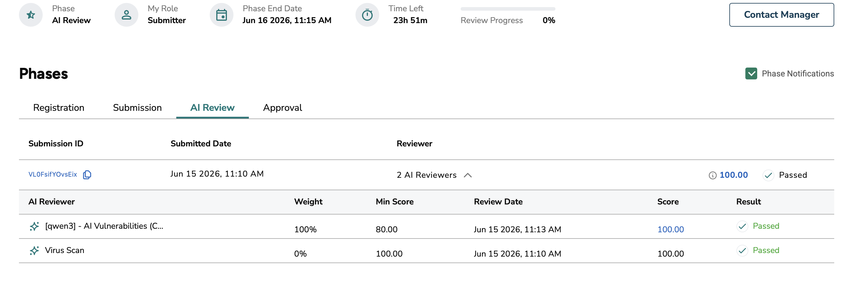The height and width of the screenshot is (288, 868).
Task: Click the Review Progress 0% value
Action: click(549, 20)
